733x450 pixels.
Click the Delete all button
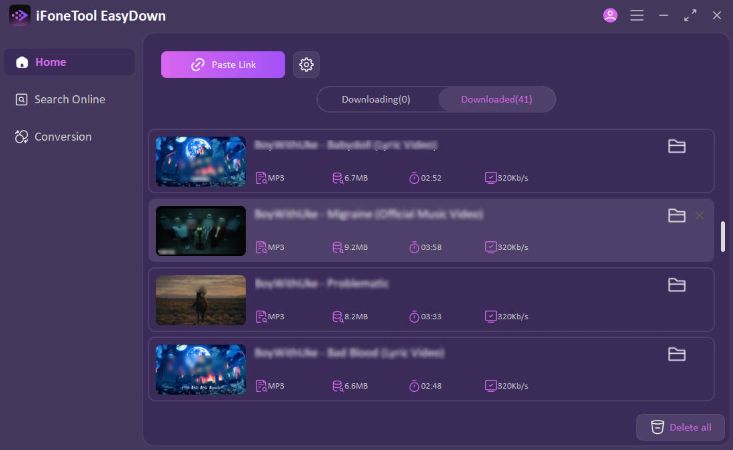click(680, 427)
